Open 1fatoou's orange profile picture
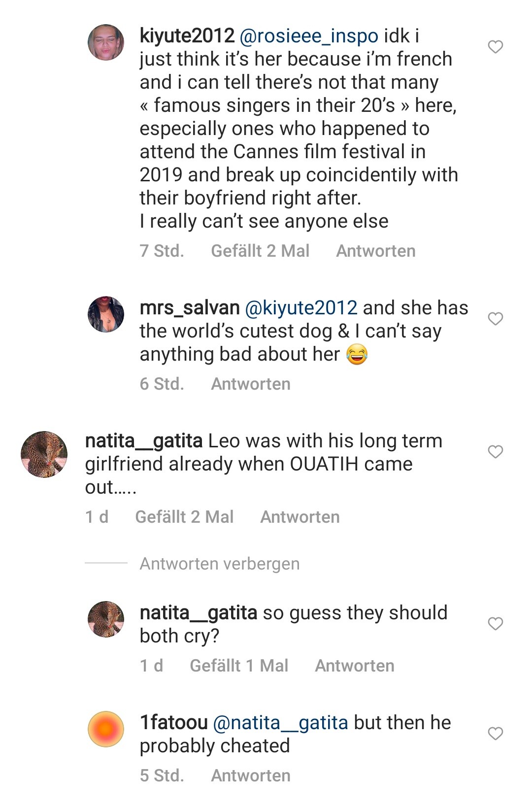This screenshot has width=532, height=807. [x=106, y=729]
